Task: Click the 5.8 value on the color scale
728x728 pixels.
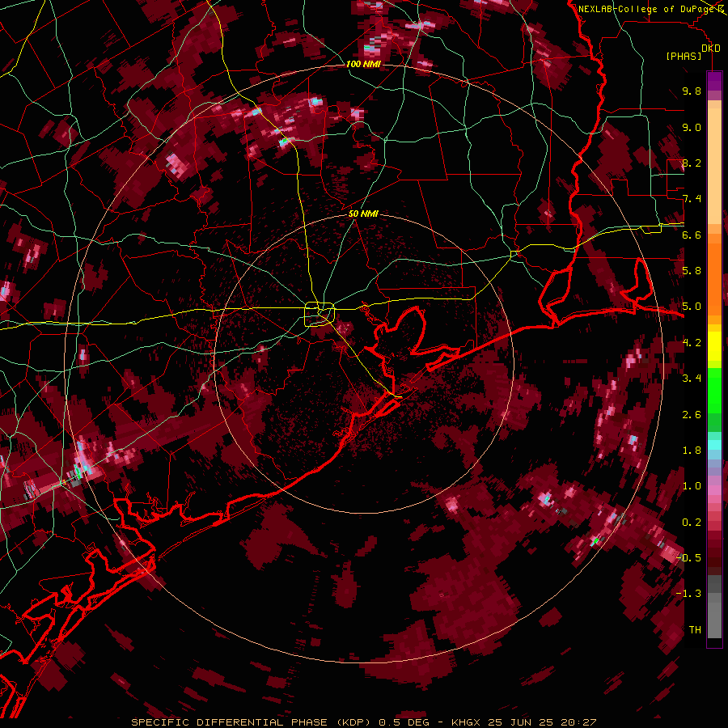Action: (x=692, y=271)
